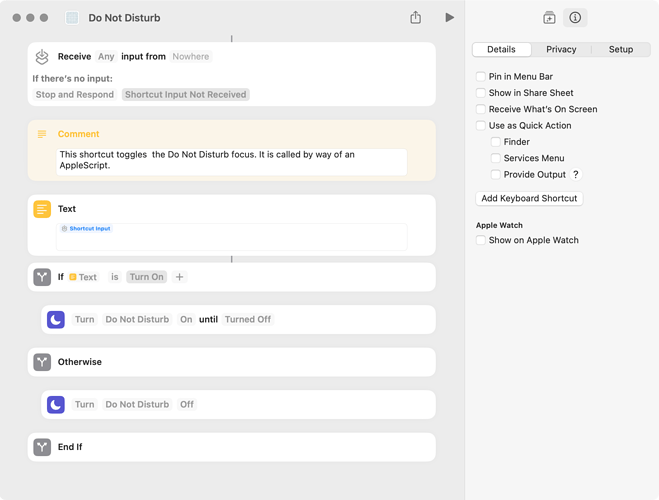
Task: Click into the Comment text field
Action: click(x=232, y=162)
